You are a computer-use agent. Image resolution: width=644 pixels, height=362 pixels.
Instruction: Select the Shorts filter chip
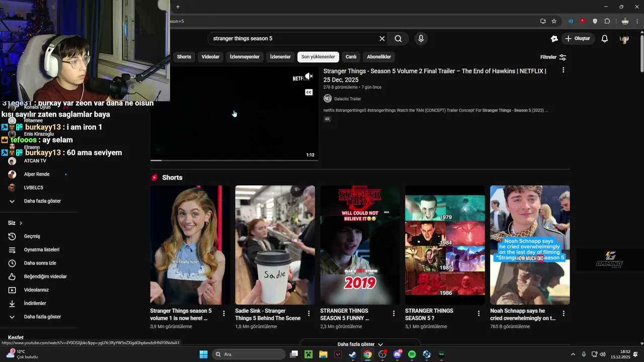(x=184, y=57)
